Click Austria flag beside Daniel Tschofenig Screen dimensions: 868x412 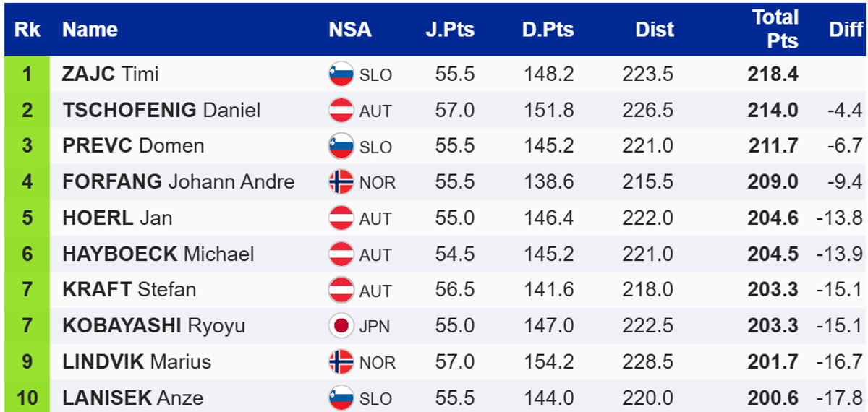point(341,111)
